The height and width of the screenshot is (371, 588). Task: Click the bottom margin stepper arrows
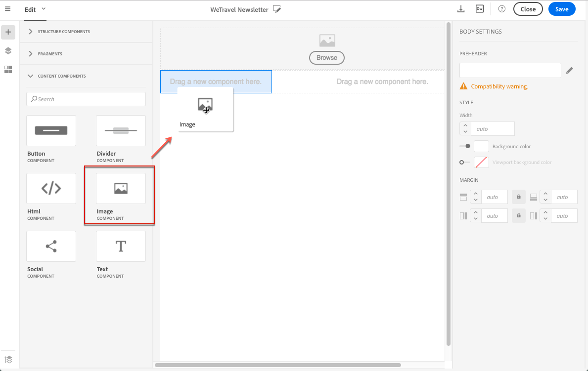[545, 197]
